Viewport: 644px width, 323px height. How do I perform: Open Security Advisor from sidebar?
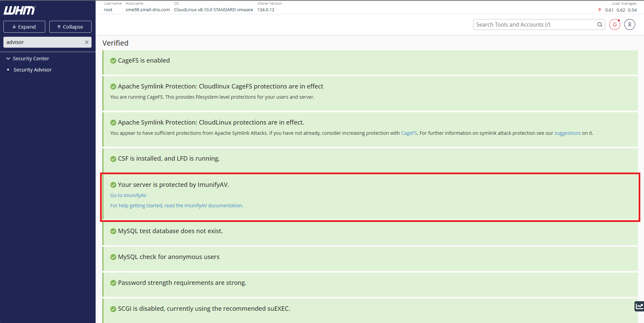[x=33, y=70]
